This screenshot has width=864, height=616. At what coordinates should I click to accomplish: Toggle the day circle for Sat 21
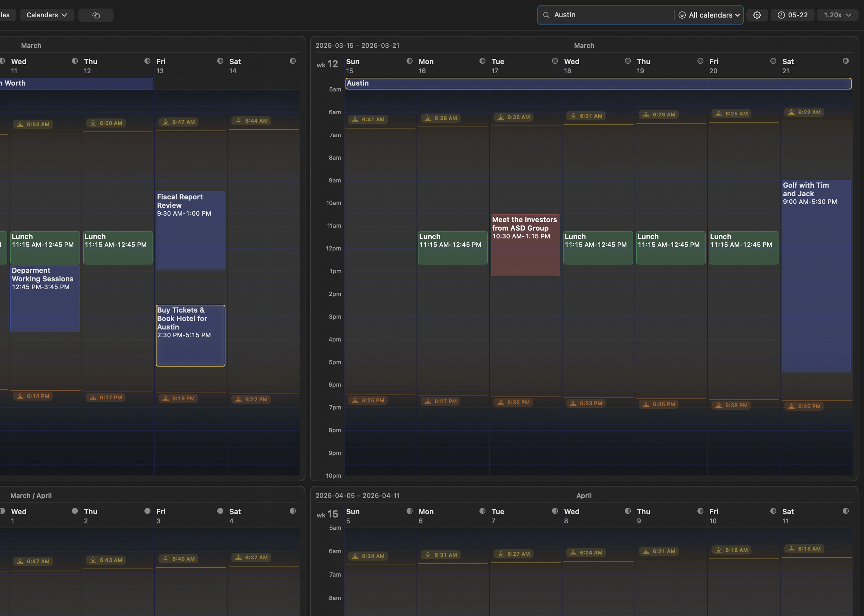click(x=845, y=61)
